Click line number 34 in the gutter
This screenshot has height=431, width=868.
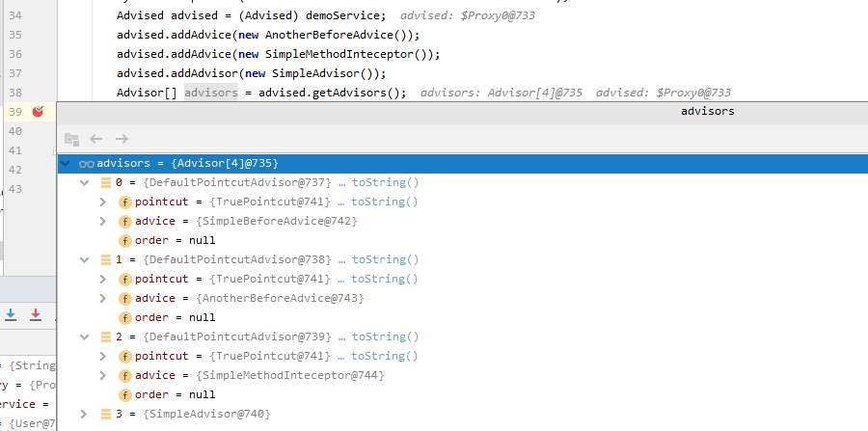click(14, 15)
